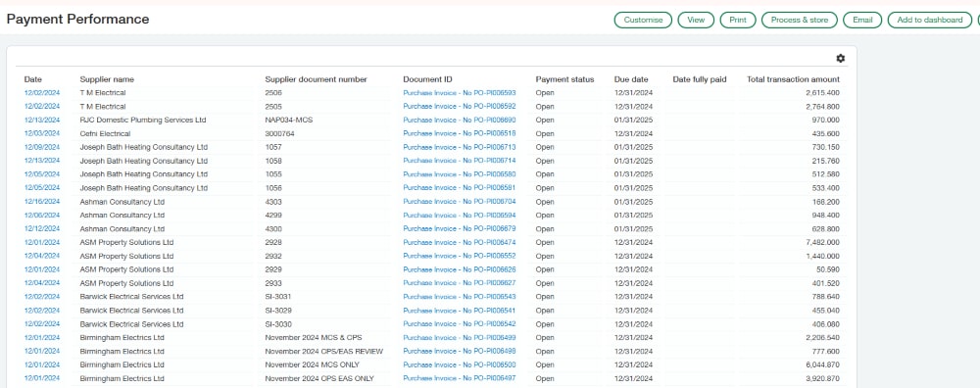This screenshot has width=980, height=388.
Task: Open Purchase Invoice PO-PI006690 link
Action: point(460,120)
